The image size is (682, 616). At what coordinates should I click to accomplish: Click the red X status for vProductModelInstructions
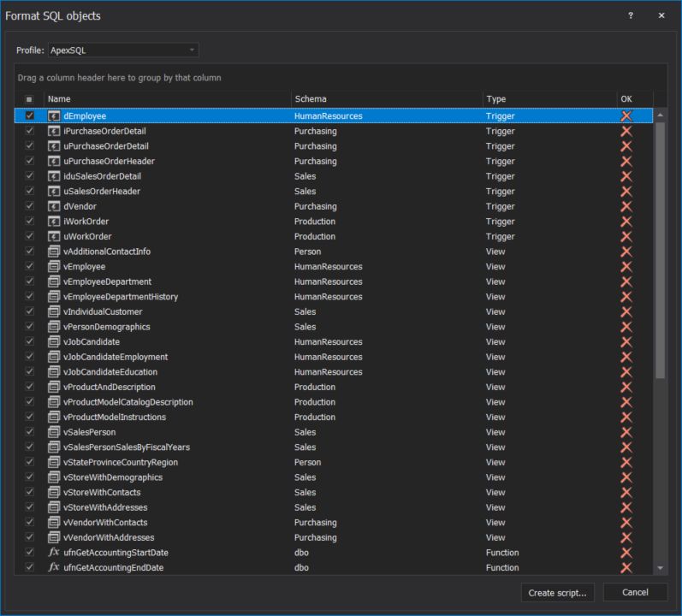click(x=626, y=418)
